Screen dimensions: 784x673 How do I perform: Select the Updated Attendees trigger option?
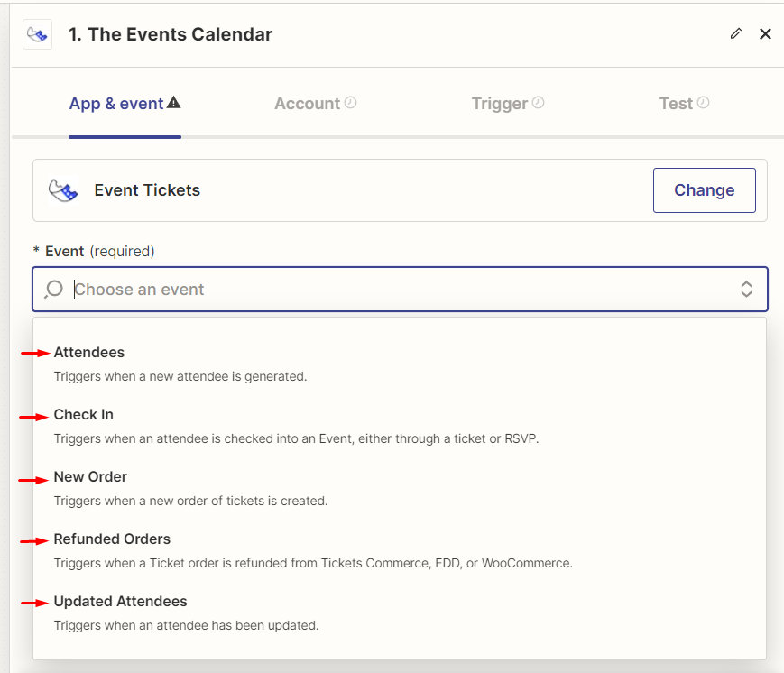click(120, 601)
